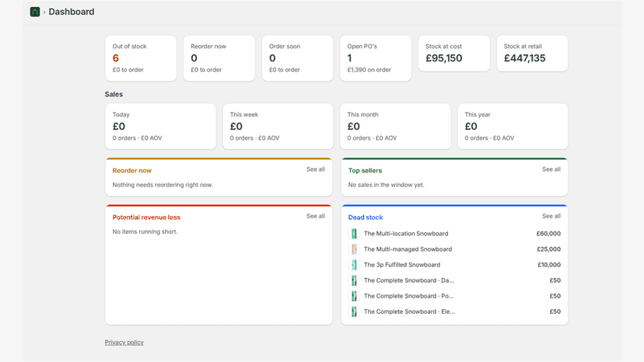Click the Dead stock panel heading
The width and height of the screenshot is (644, 362).
click(366, 217)
